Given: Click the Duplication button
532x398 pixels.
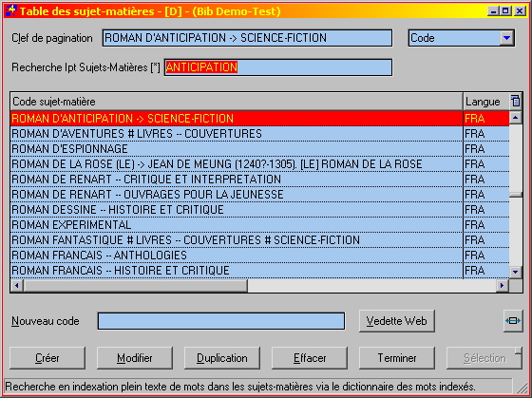Looking at the screenshot, I should [222, 358].
